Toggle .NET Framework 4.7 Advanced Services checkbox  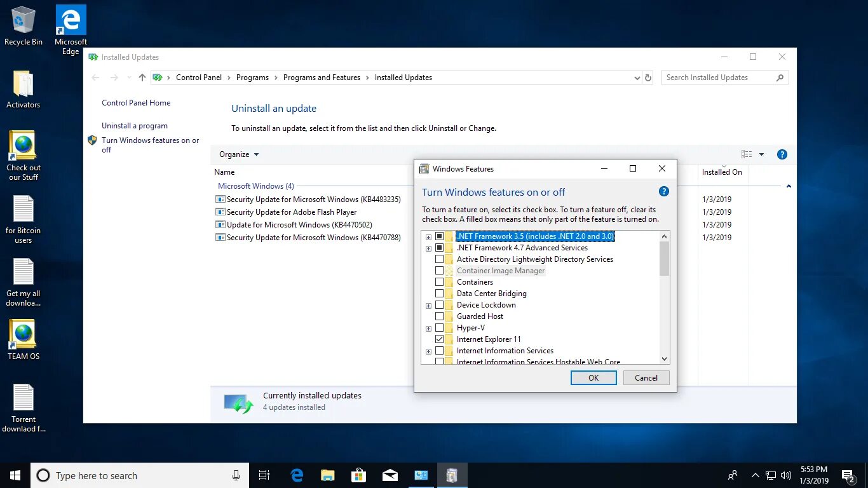(x=439, y=248)
